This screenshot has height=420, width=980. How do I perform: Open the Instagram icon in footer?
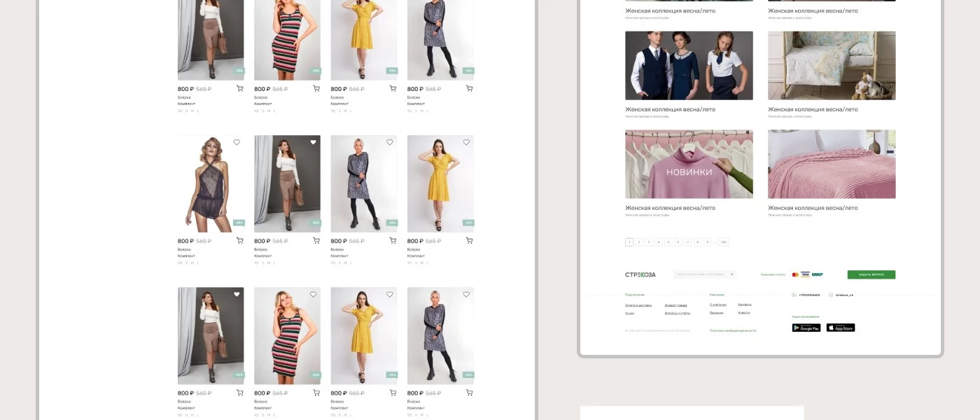[x=831, y=295]
